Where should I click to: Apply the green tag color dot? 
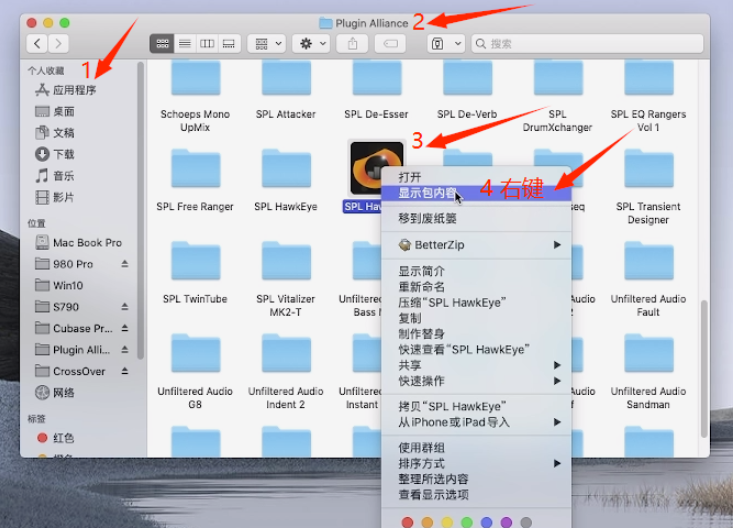(467, 522)
